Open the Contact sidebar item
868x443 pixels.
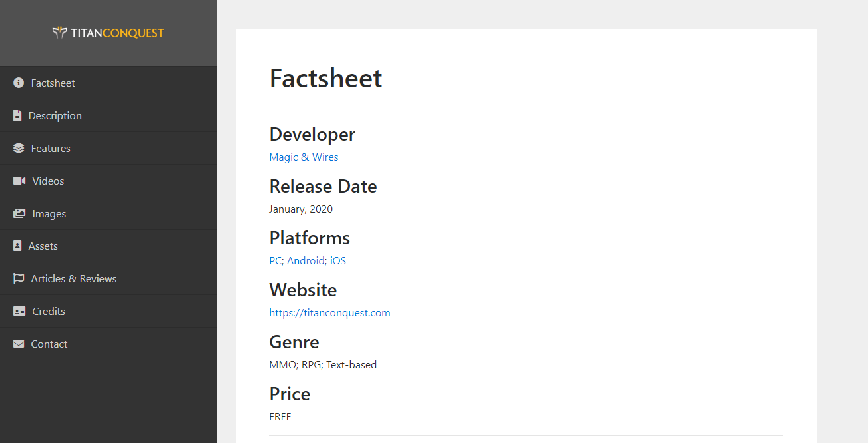pyautogui.click(x=108, y=344)
